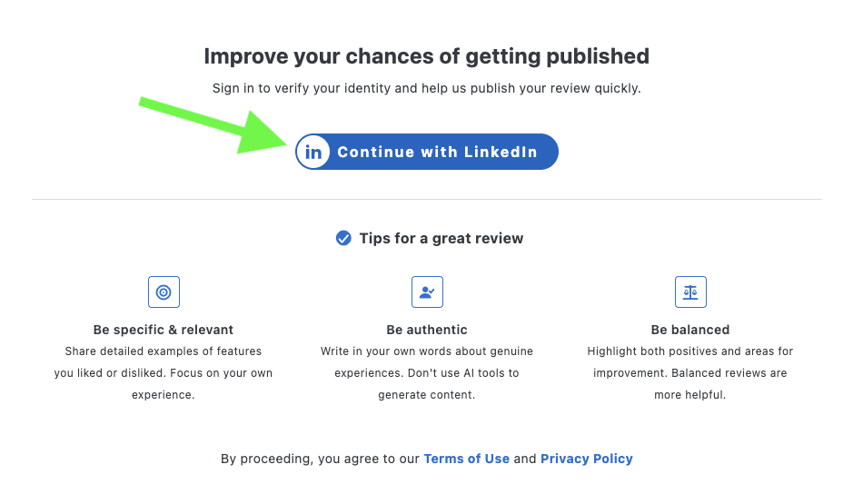This screenshot has width=853, height=504.
Task: Click the blue checkmark beside Tips heading
Action: [x=343, y=238]
